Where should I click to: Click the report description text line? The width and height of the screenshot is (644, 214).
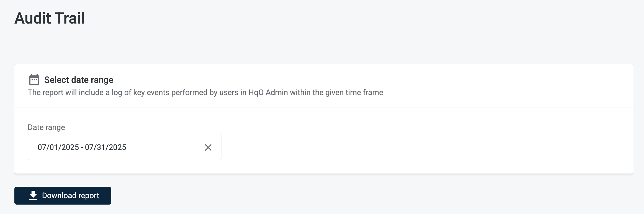205,92
